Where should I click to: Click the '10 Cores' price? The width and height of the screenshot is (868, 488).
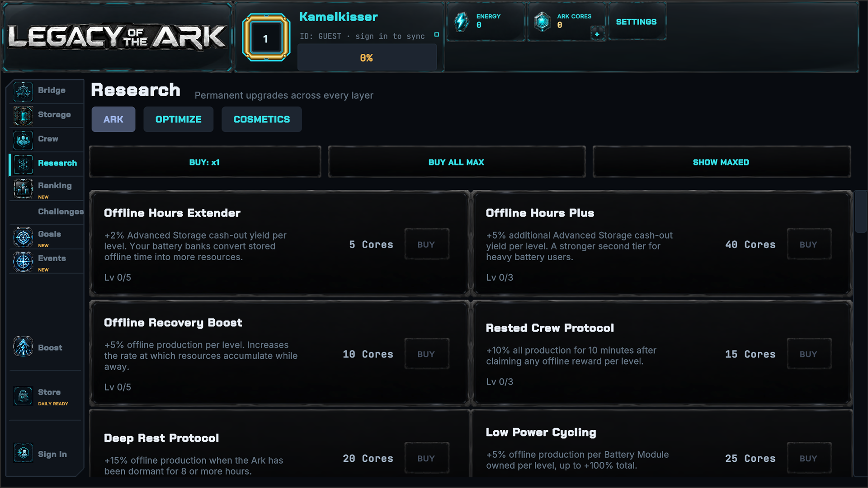(368, 354)
